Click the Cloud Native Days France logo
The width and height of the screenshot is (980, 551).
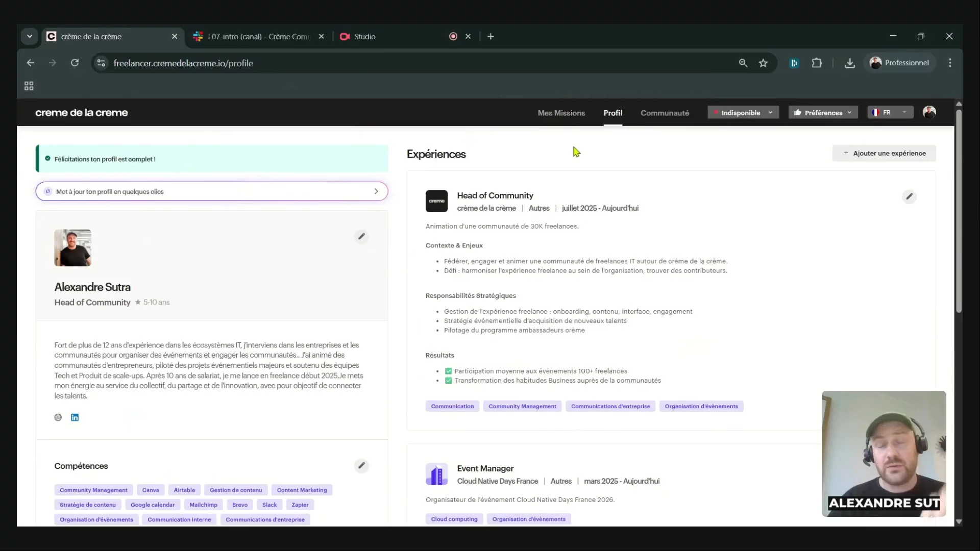(x=436, y=474)
